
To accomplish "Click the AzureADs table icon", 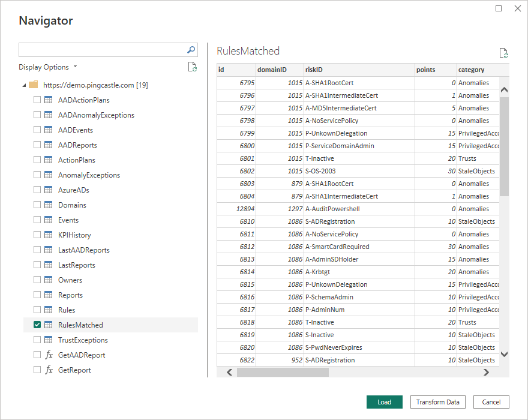I will tap(49, 190).
